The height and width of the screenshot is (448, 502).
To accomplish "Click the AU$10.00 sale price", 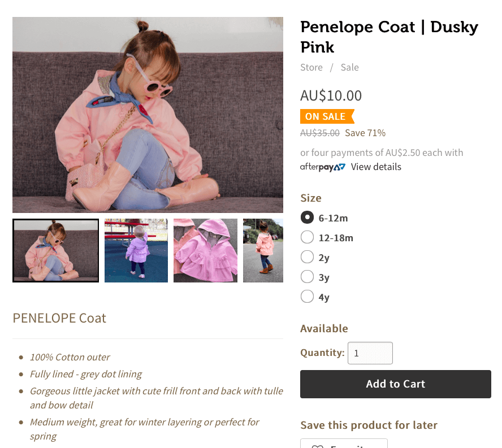I will (331, 95).
